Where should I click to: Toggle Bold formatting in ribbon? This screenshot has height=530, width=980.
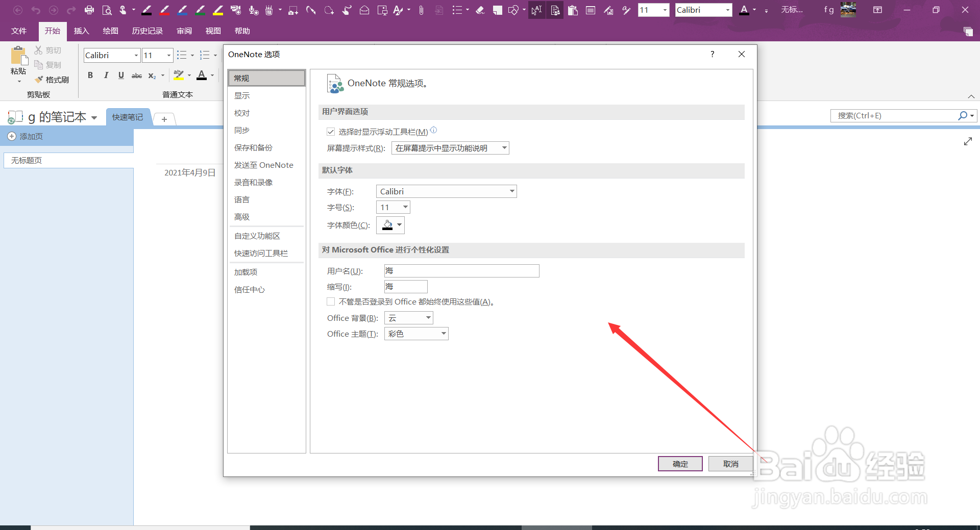90,75
